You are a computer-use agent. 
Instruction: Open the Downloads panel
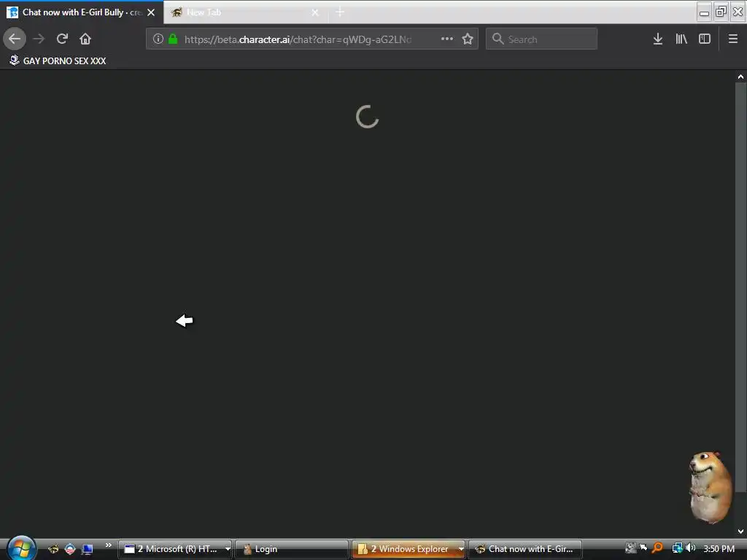click(x=657, y=39)
